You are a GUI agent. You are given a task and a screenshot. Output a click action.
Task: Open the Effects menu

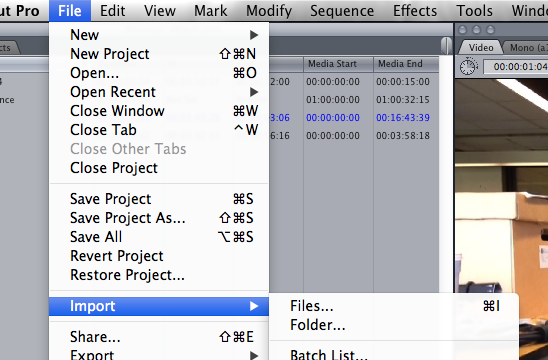coord(415,11)
